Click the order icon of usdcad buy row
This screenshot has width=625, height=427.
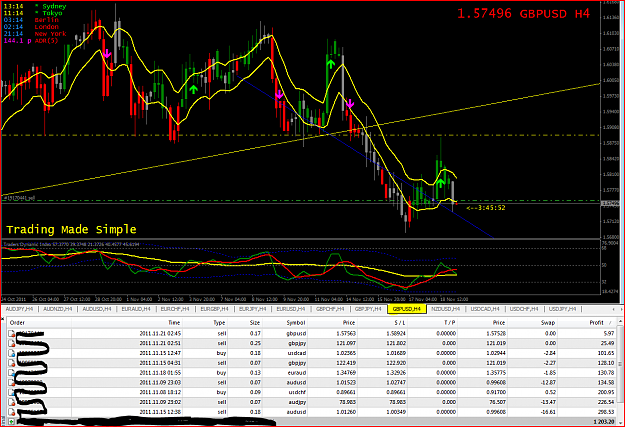(12, 353)
